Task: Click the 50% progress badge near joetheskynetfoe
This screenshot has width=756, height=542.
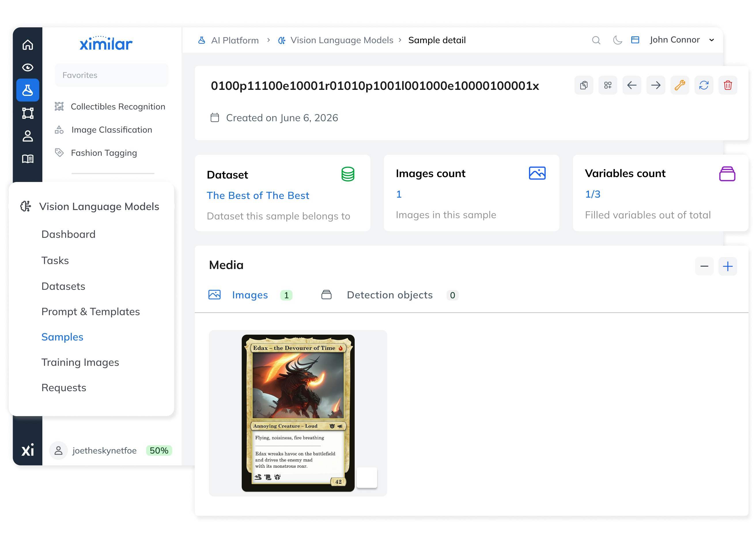Action: pyautogui.click(x=158, y=450)
